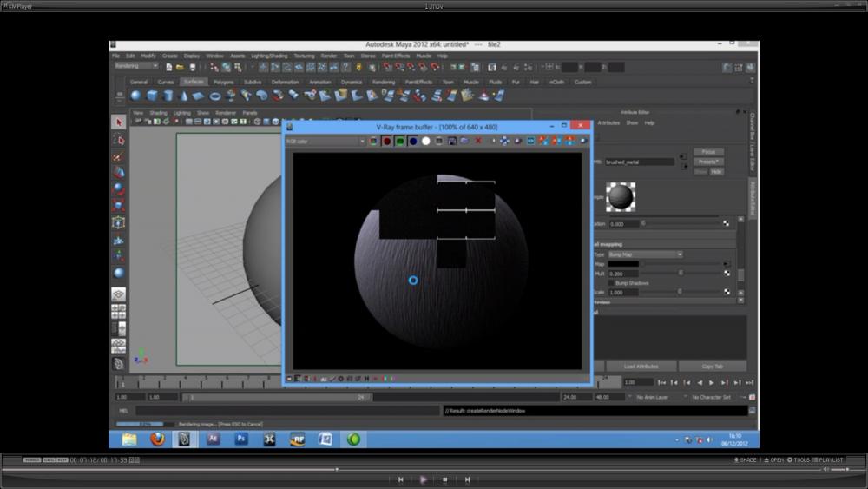Open the Lighting/Shading menu
This screenshot has width=868, height=489.
coord(269,56)
